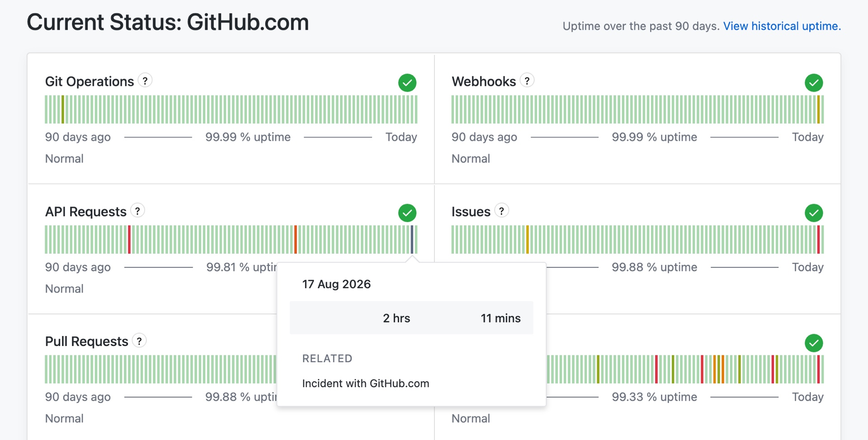868x440 pixels.
Task: Click the Webhooks green checkmark status icon
Action: click(x=814, y=83)
